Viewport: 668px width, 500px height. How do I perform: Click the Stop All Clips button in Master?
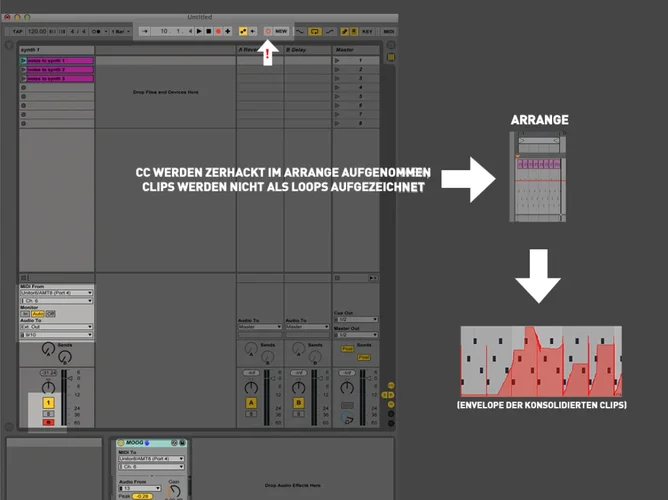[337, 278]
